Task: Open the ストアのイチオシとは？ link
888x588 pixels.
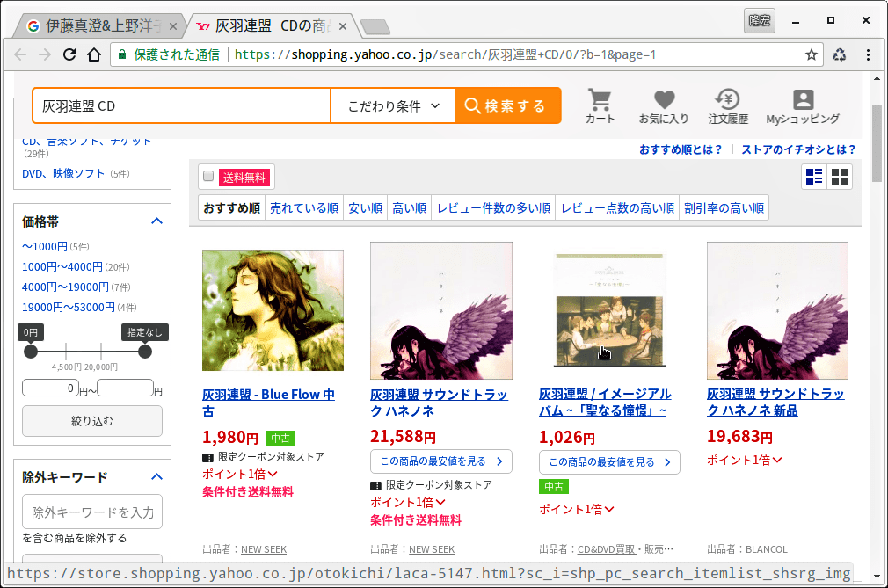Action: point(798,149)
